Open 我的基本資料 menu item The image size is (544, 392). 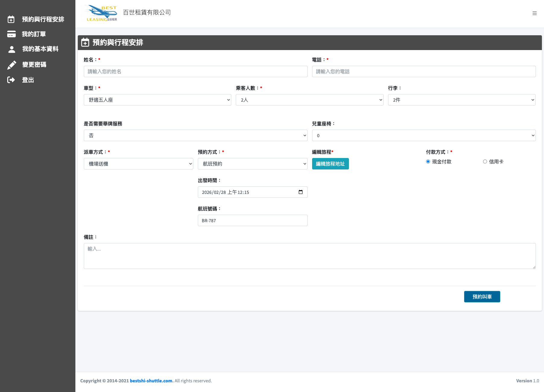click(40, 49)
